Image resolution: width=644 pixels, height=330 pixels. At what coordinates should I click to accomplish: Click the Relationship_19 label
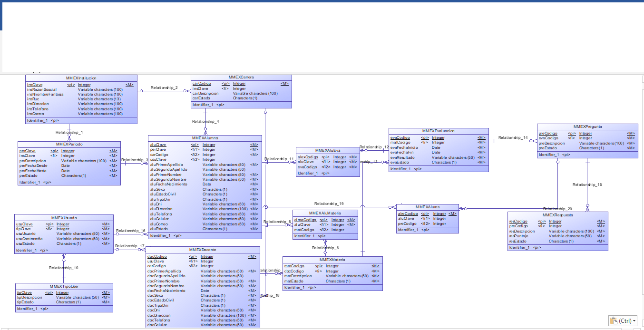coord(329,204)
